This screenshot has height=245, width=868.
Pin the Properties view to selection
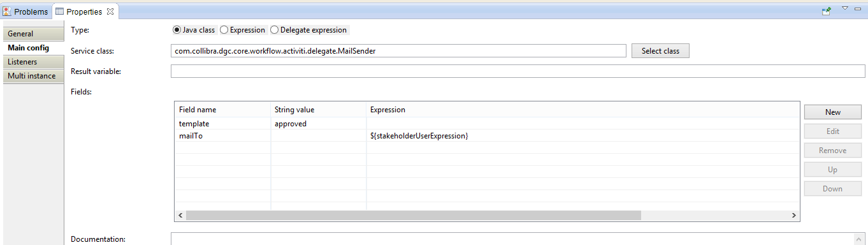coord(826,10)
